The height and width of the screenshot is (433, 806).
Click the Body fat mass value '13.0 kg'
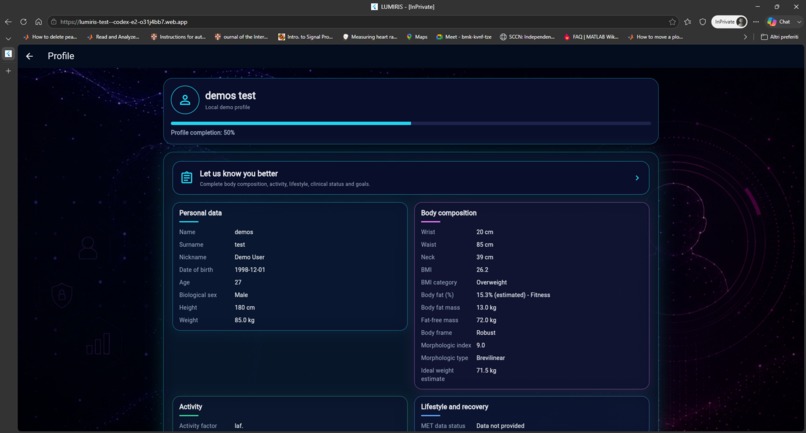[x=486, y=308]
